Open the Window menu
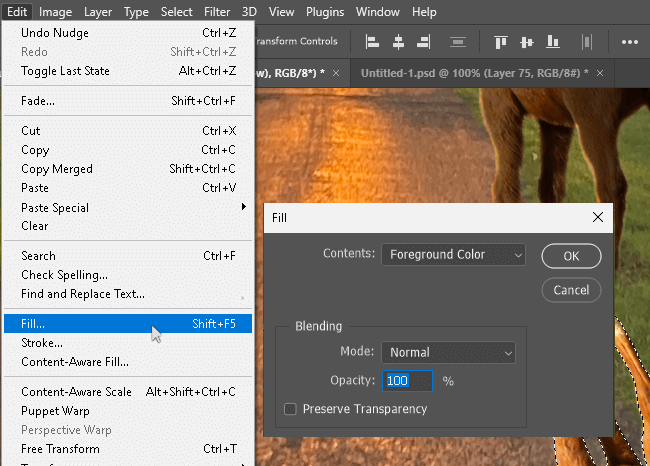650x466 pixels. [x=377, y=12]
